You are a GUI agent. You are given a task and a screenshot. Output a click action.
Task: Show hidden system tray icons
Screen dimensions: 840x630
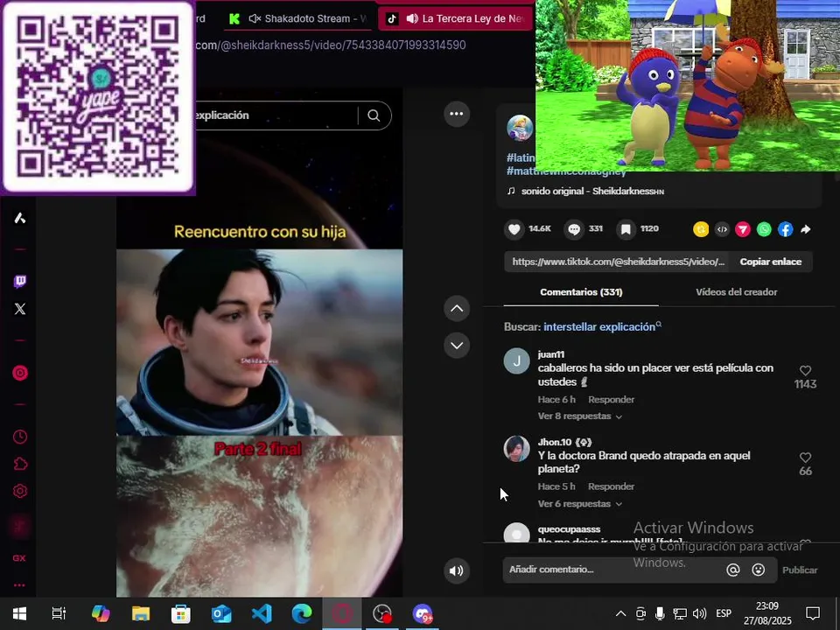click(620, 614)
